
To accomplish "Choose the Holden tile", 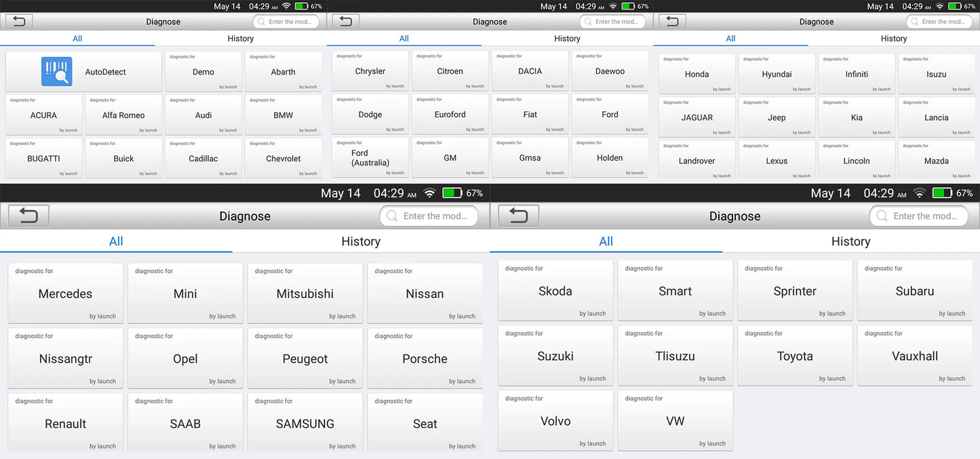I will tap(610, 157).
